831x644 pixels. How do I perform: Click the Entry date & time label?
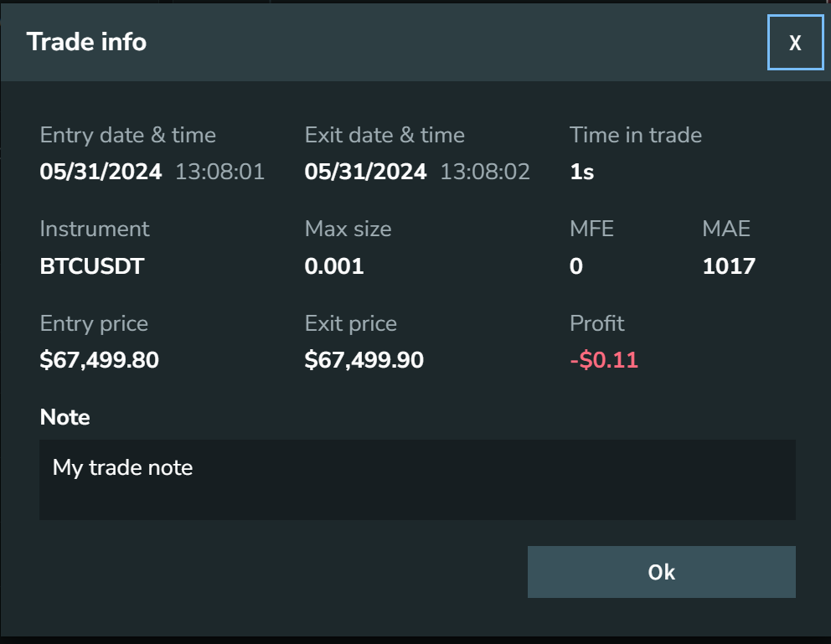[x=127, y=134]
